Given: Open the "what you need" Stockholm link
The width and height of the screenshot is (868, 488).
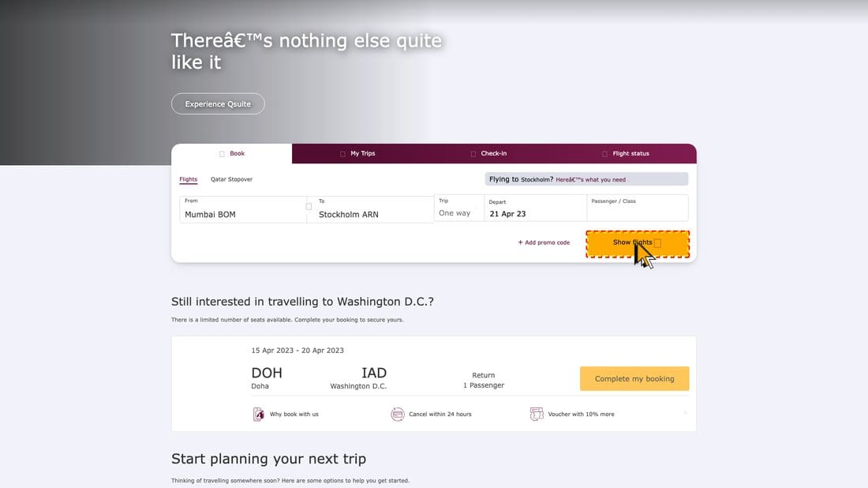Looking at the screenshot, I should [x=590, y=180].
